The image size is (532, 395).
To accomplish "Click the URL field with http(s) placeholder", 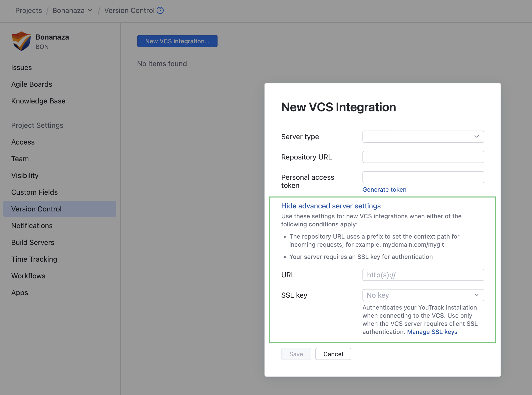I will pos(423,275).
